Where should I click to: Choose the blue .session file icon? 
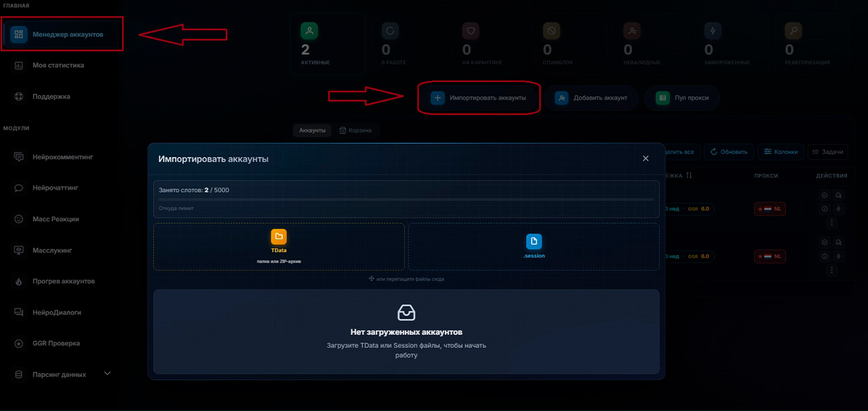click(534, 241)
